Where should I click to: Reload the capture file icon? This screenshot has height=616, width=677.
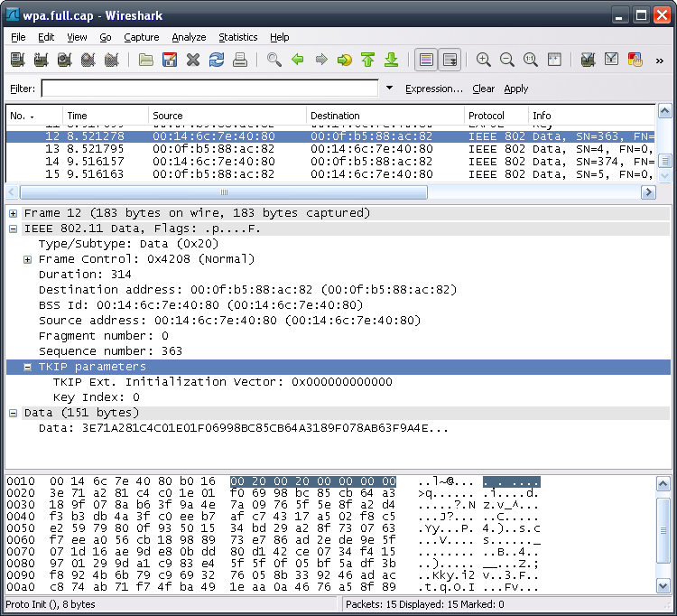(217, 60)
